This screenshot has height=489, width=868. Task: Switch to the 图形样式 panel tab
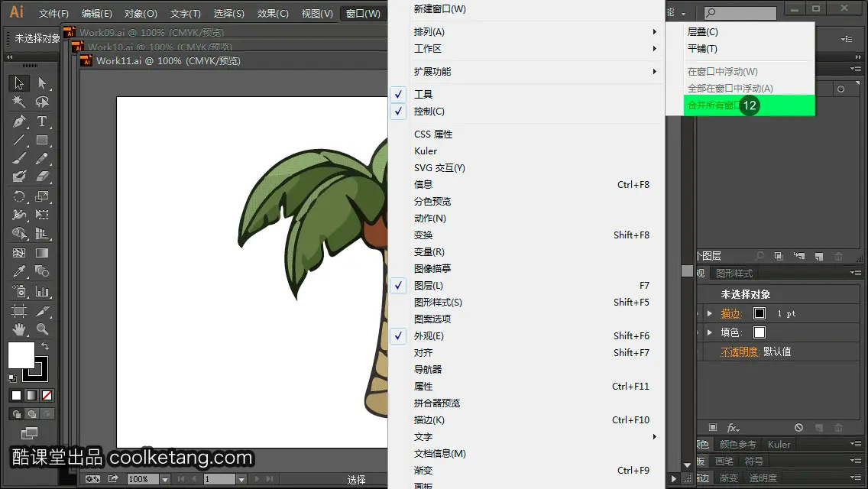pyautogui.click(x=734, y=273)
